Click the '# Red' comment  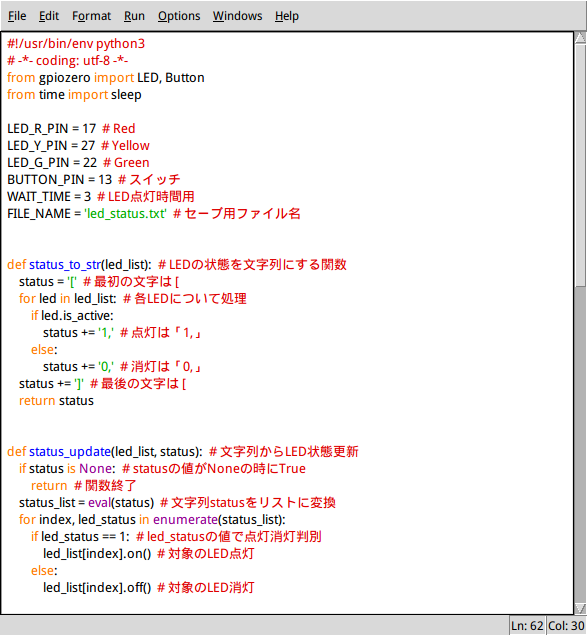118,128
